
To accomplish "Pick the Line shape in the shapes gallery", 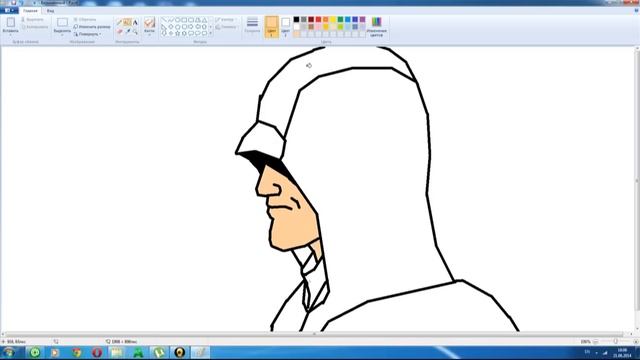I will click(164, 20).
